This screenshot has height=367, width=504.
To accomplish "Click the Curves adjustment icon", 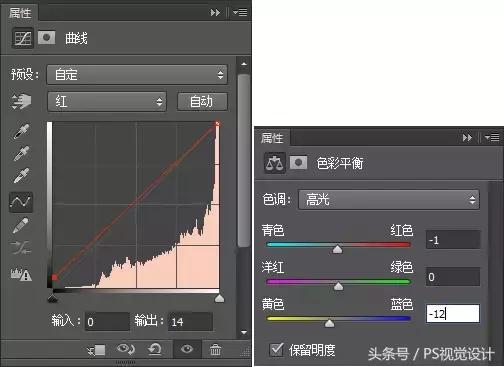I will point(23,38).
